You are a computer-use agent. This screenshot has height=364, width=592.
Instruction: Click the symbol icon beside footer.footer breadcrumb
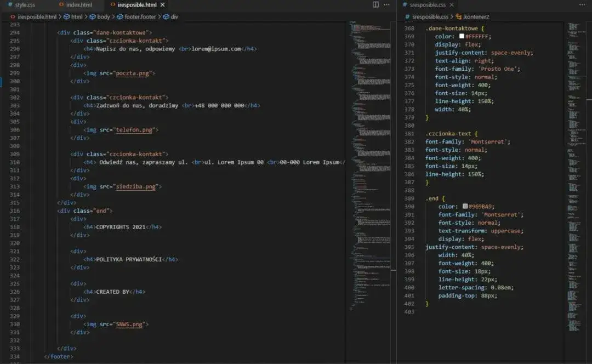point(119,16)
